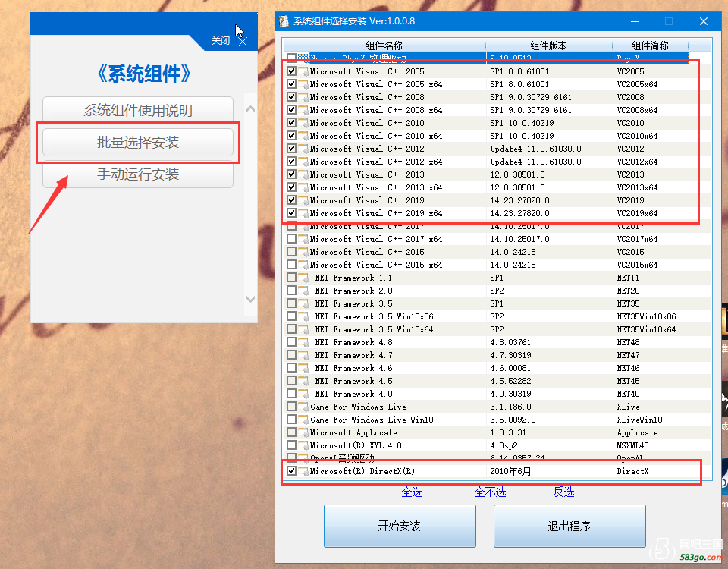Click the .NET Framework 2.0 package icon
The width and height of the screenshot is (728, 569).
(x=303, y=291)
